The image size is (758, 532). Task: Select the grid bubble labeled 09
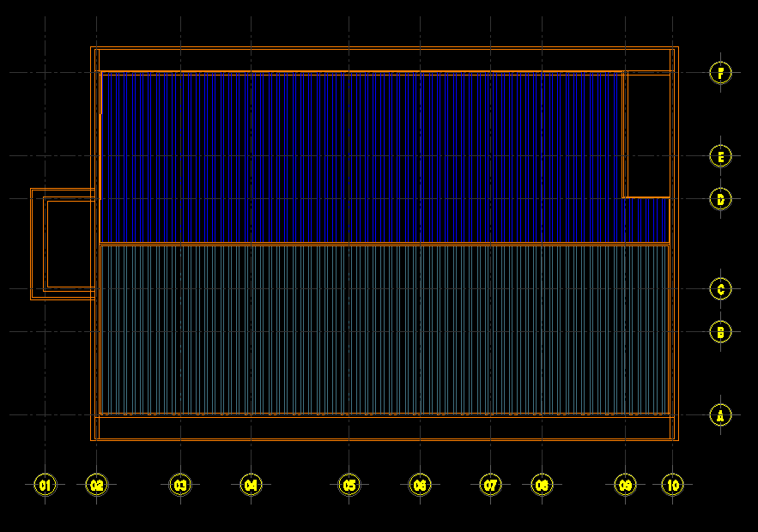click(626, 486)
